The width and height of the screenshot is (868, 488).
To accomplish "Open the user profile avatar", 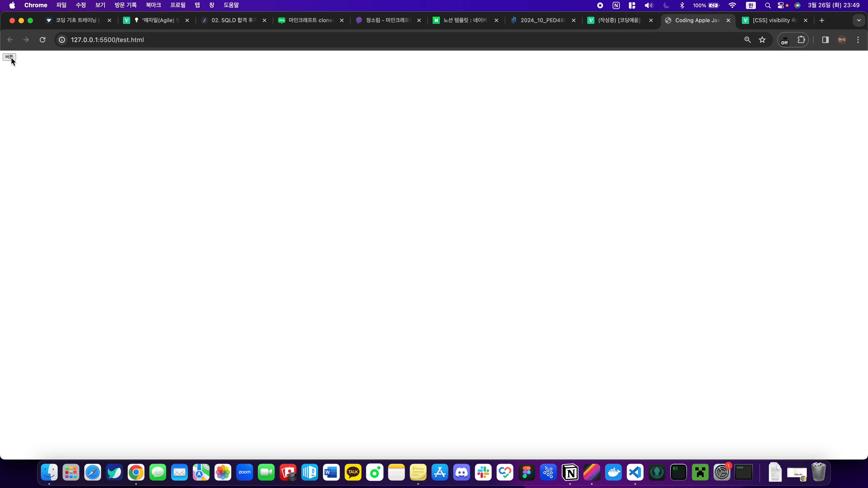I will click(842, 40).
